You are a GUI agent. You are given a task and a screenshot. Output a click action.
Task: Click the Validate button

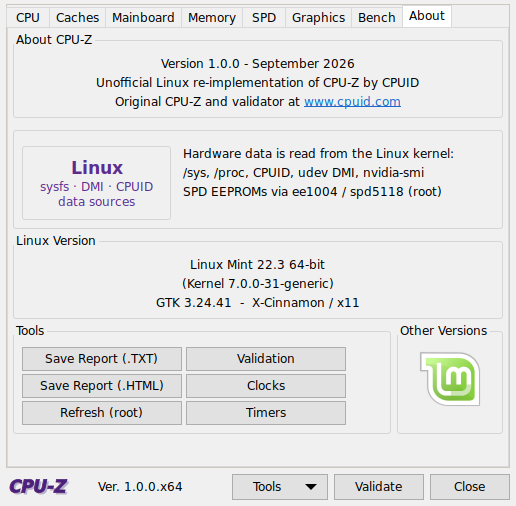click(379, 487)
